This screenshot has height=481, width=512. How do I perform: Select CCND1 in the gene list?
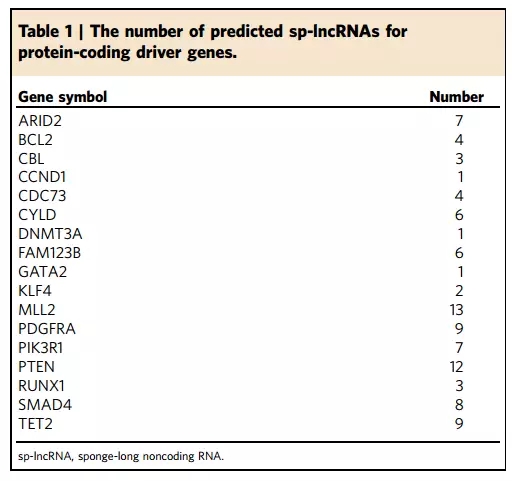[42, 177]
